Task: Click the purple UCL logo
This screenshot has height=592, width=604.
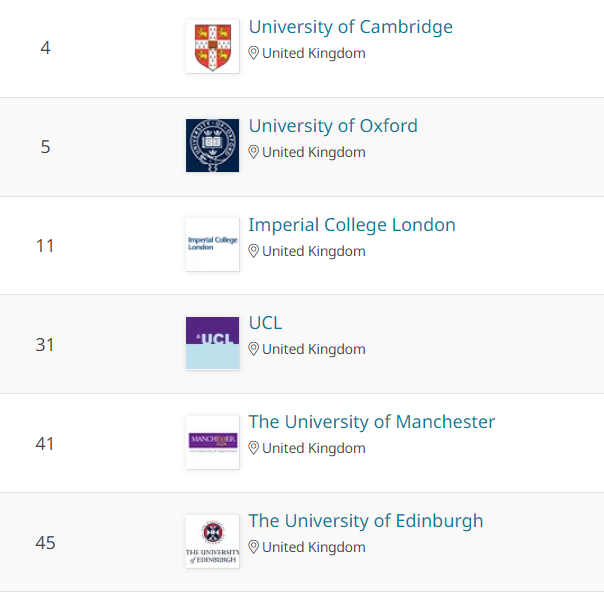Action: (x=213, y=344)
